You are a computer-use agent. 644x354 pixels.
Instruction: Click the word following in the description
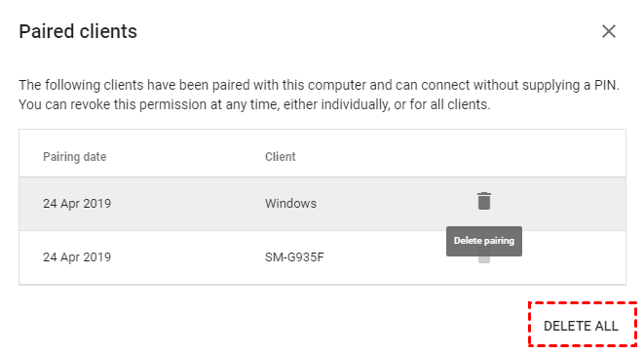[x=72, y=85]
